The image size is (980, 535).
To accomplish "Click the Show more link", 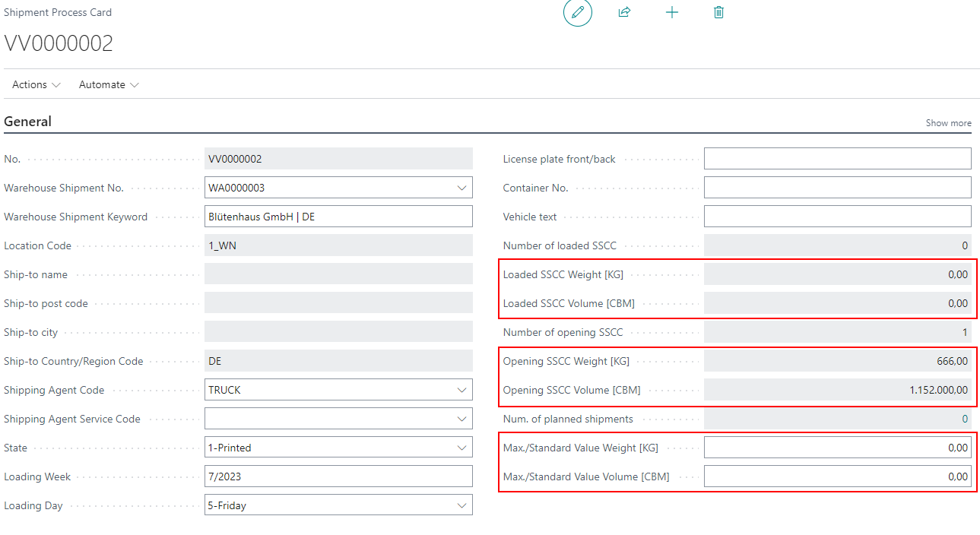I will [948, 123].
